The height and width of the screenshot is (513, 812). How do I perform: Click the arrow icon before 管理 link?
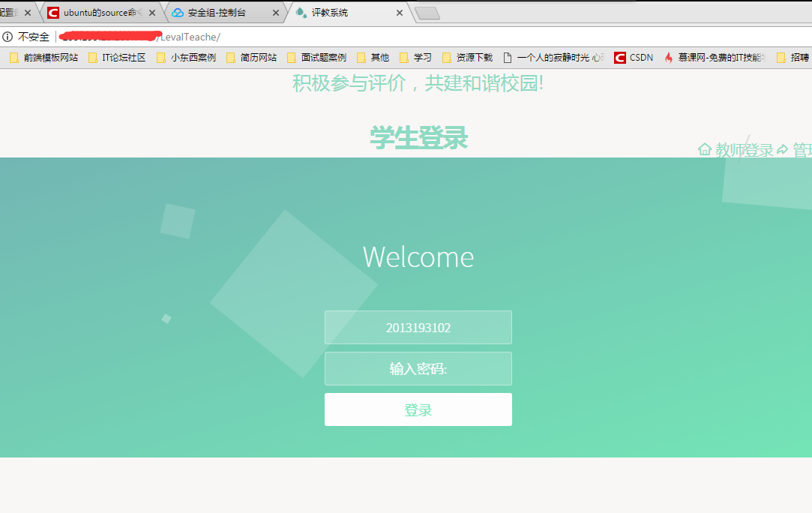(782, 148)
